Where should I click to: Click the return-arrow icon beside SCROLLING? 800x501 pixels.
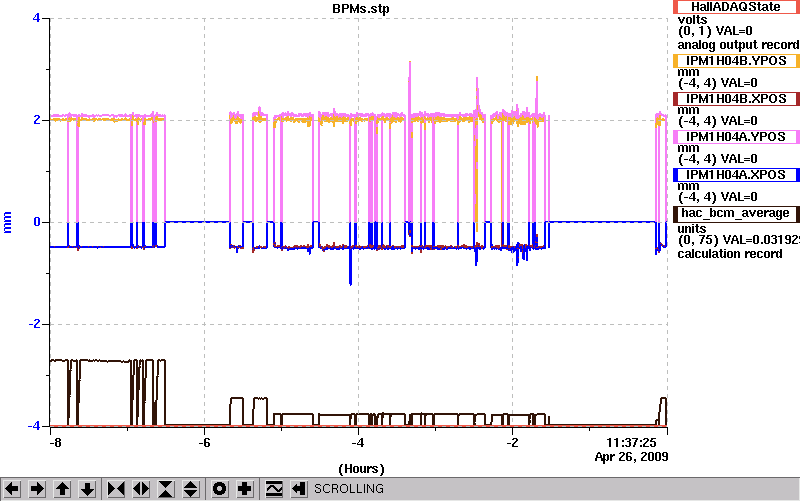point(299,489)
